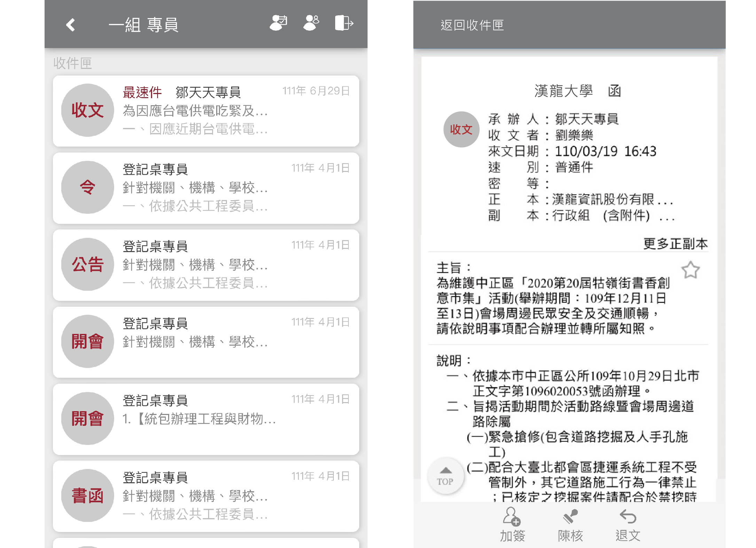
Task: Click 漢龍大學 函 document title
Action: pyautogui.click(x=577, y=91)
